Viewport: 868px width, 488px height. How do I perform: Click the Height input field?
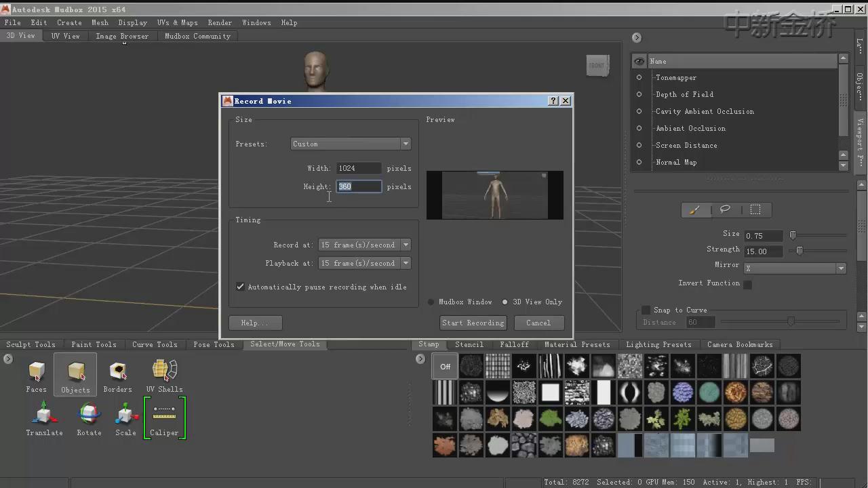359,186
